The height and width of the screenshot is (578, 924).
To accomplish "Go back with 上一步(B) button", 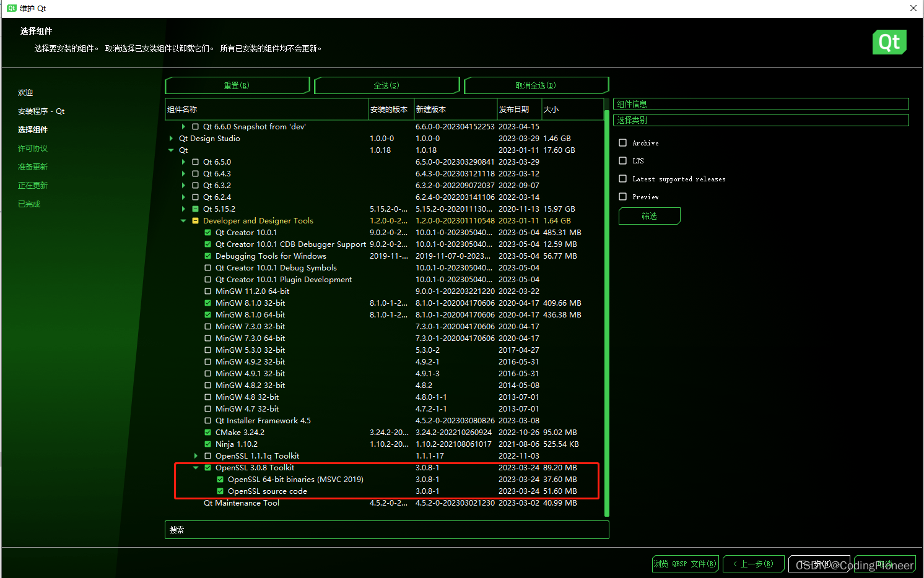I will pyautogui.click(x=753, y=564).
